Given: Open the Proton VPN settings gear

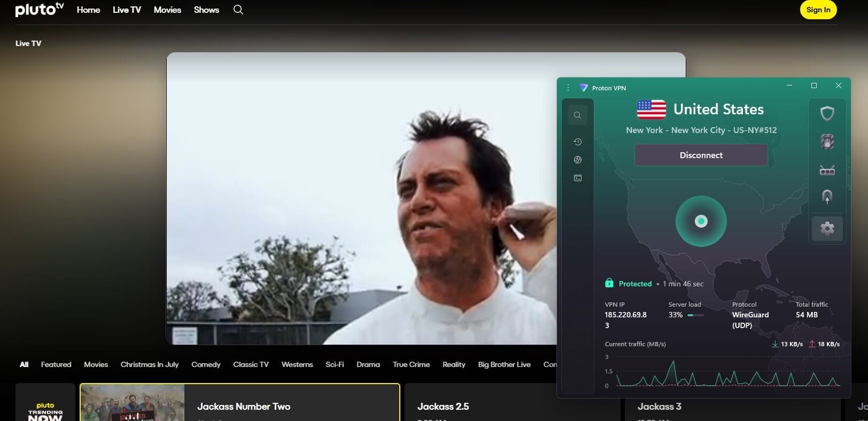Looking at the screenshot, I should pos(827,229).
